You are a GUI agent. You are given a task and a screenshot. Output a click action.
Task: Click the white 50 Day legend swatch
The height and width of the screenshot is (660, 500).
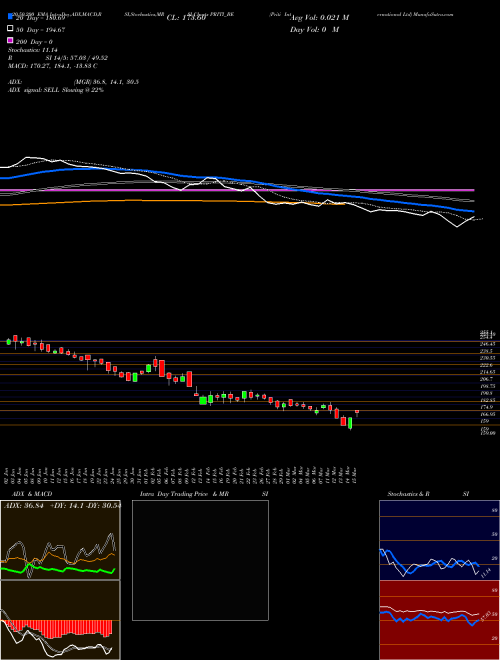(11, 29)
